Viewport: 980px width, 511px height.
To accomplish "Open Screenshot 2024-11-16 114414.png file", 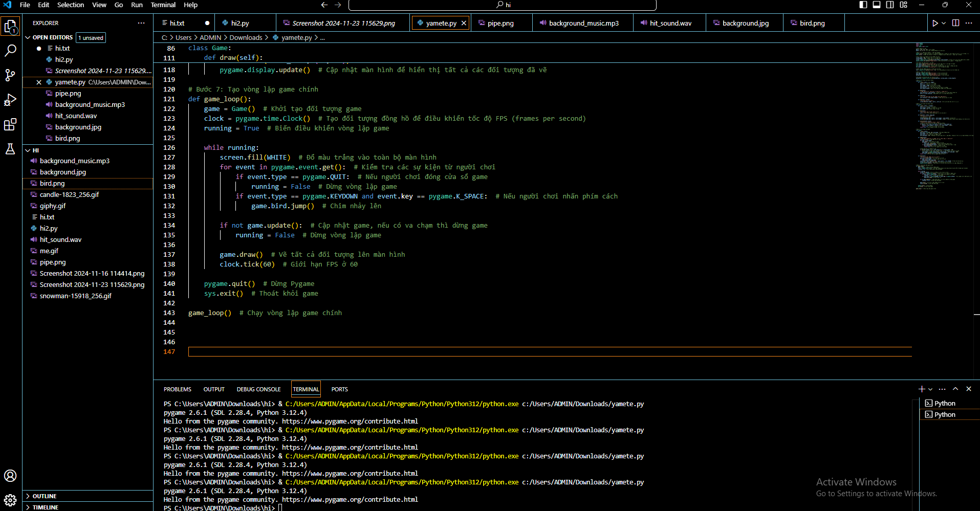I will click(92, 273).
